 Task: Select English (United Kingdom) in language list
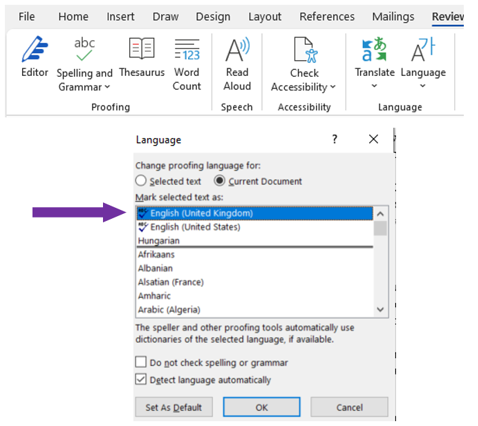click(x=255, y=213)
